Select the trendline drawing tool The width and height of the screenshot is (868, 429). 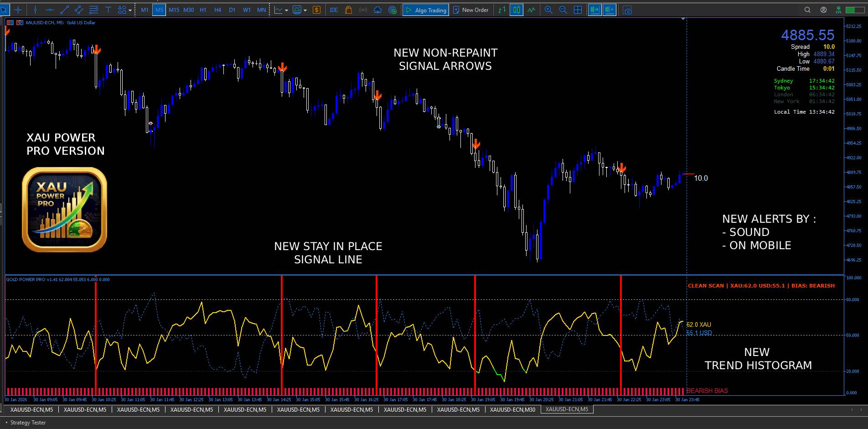pyautogui.click(x=64, y=10)
